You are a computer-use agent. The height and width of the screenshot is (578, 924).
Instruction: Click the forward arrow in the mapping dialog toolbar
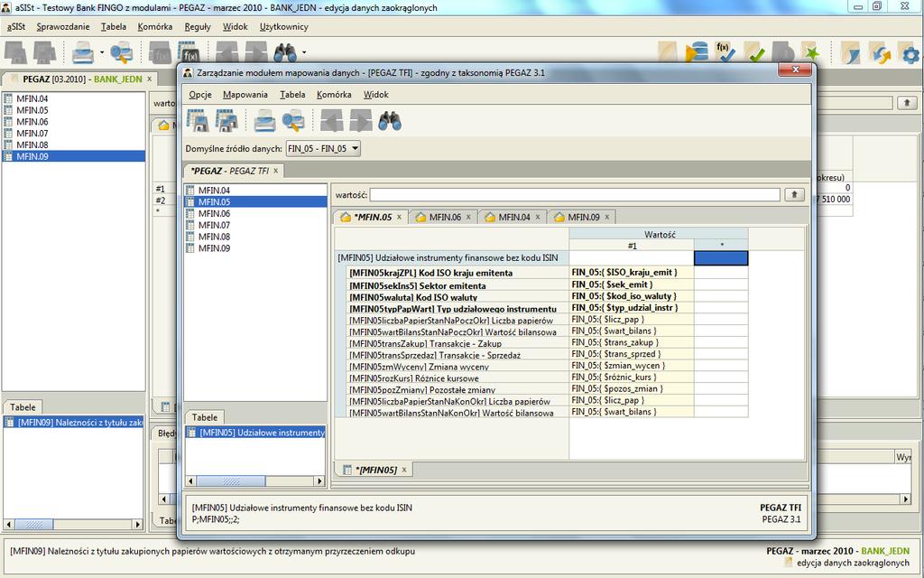click(x=361, y=121)
